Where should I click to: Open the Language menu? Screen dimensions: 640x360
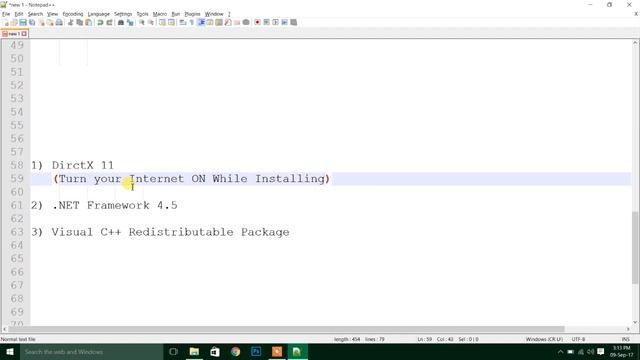click(98, 14)
